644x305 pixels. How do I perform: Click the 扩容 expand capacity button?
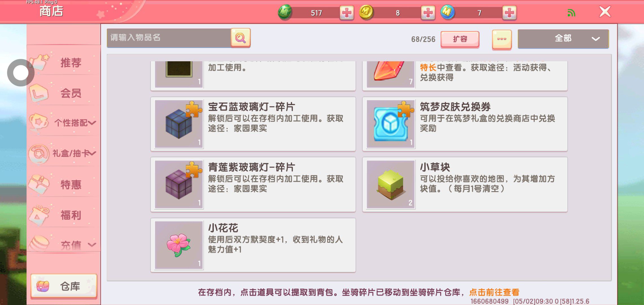pyautogui.click(x=460, y=39)
